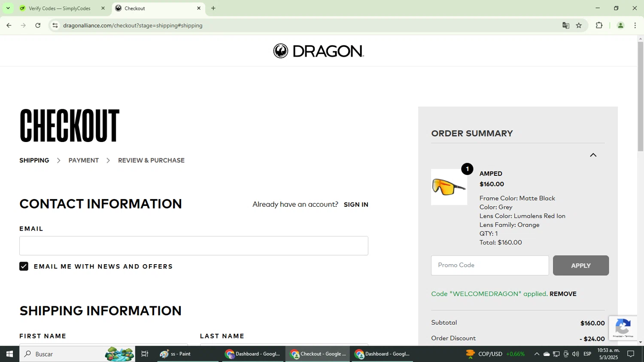Open the tab search dropdown arrow

click(8, 8)
